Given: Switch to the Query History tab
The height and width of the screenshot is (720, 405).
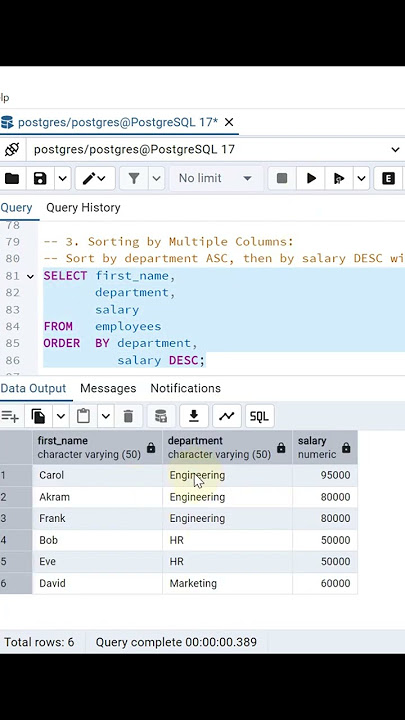Looking at the screenshot, I should [83, 208].
